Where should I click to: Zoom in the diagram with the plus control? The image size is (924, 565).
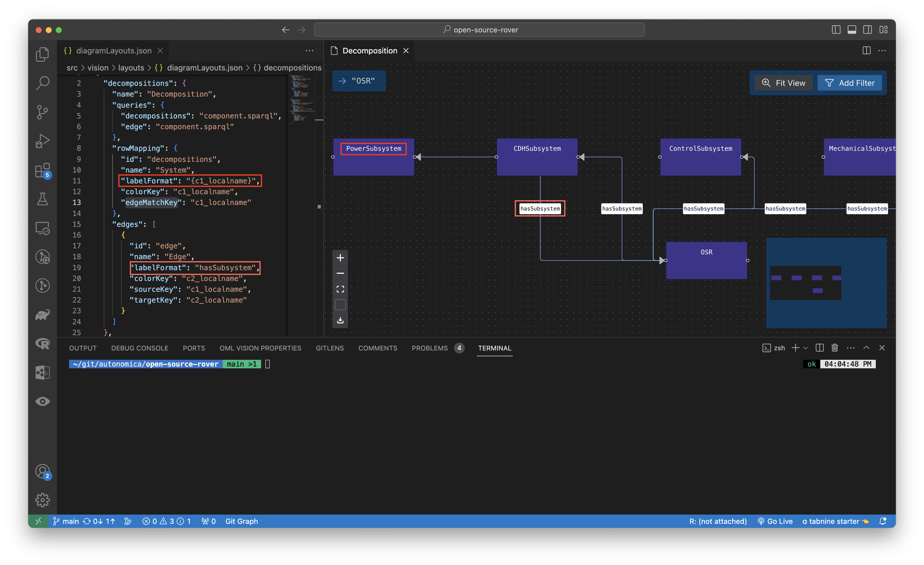[340, 258]
